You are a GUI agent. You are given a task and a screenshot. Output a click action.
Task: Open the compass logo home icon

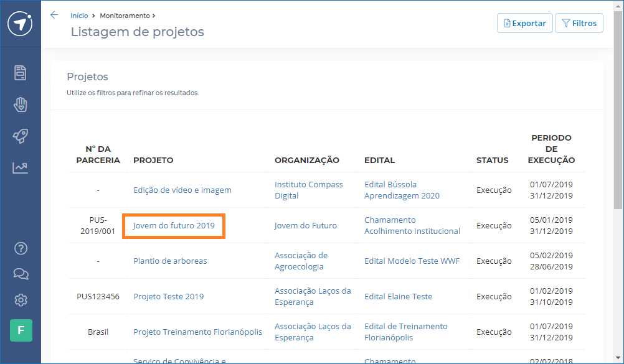point(20,24)
